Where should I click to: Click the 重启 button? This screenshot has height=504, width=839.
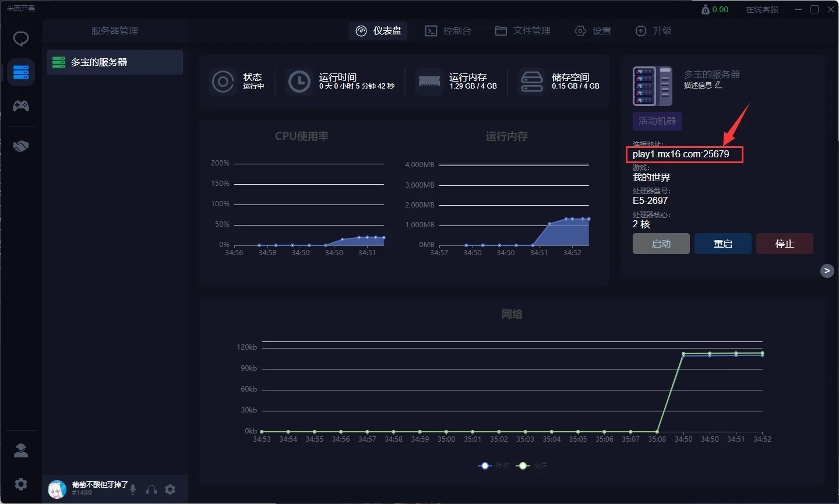pos(723,244)
